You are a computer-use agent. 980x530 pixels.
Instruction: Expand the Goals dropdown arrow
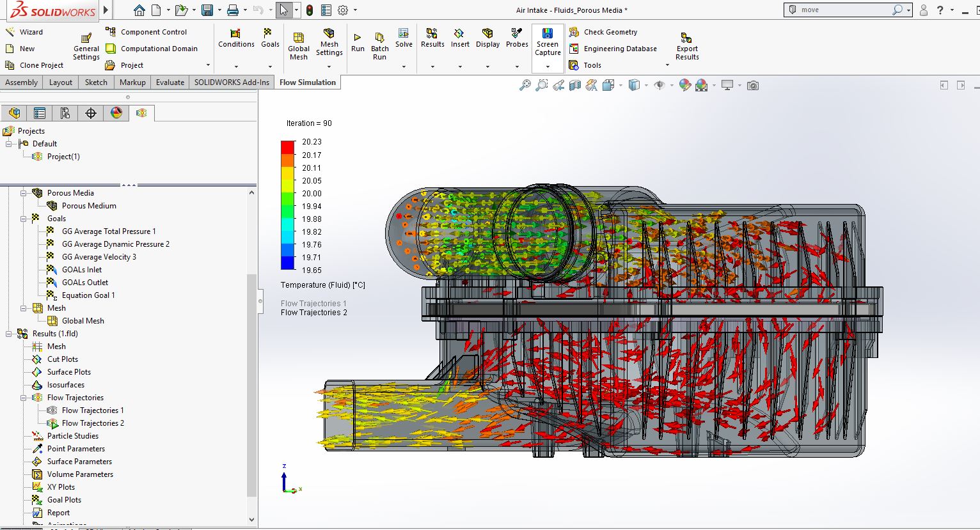tap(270, 66)
